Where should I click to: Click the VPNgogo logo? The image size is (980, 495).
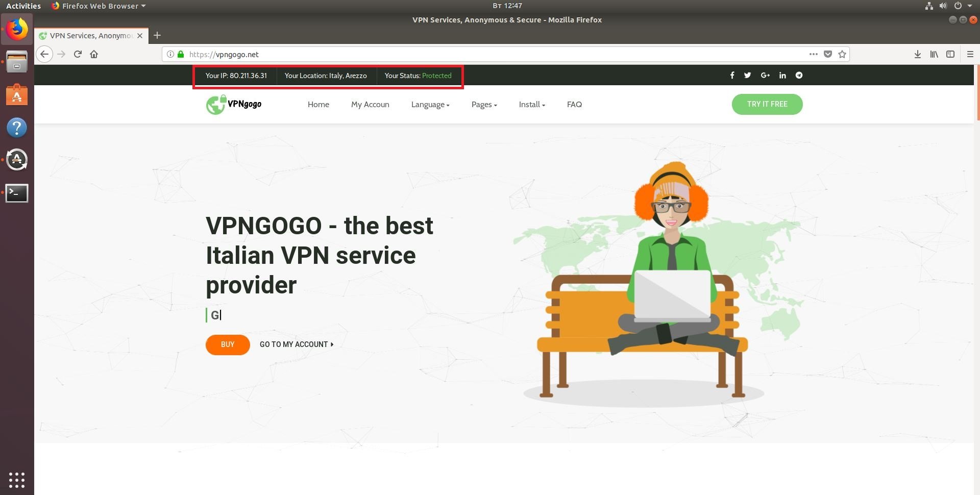pos(234,105)
